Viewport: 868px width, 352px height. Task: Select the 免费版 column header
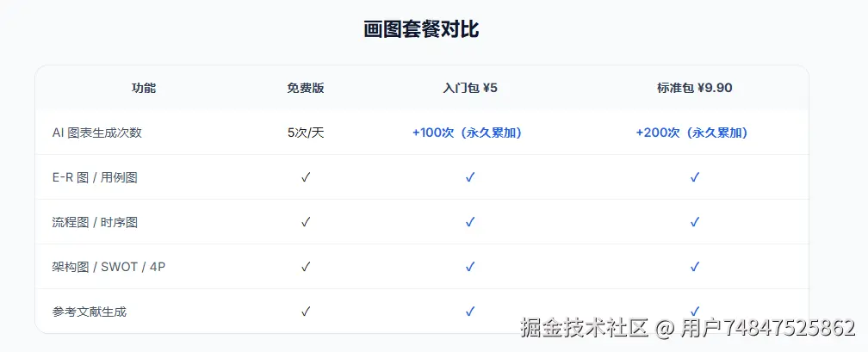tap(306, 88)
